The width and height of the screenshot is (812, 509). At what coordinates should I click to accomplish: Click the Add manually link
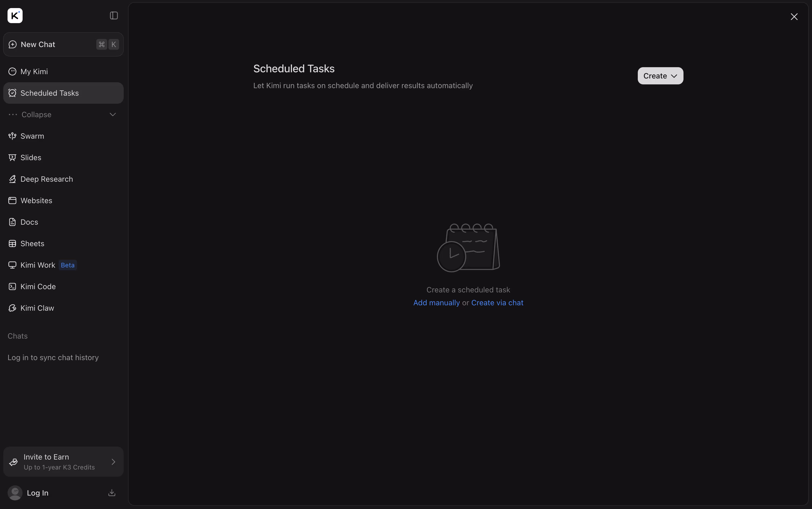pos(436,303)
